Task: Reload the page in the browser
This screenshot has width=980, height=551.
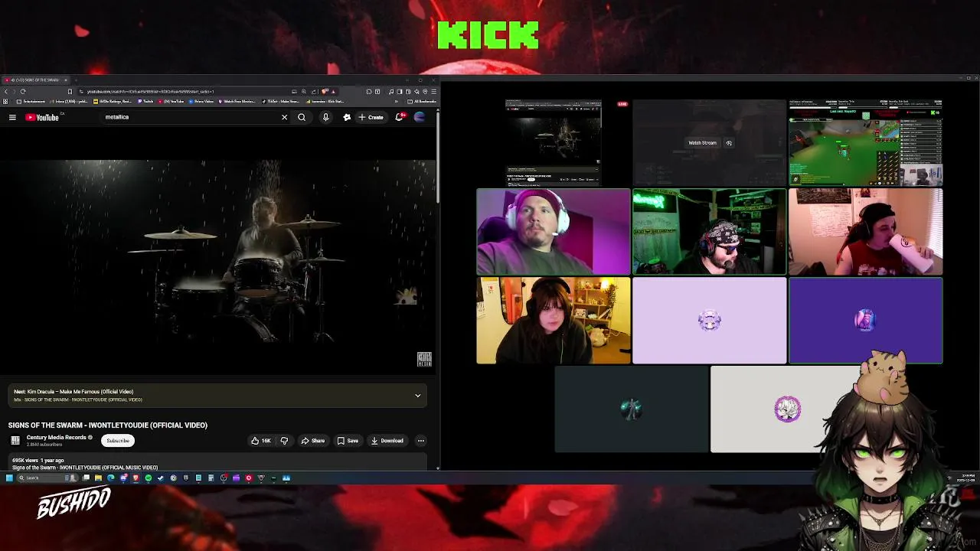Action: (23, 92)
